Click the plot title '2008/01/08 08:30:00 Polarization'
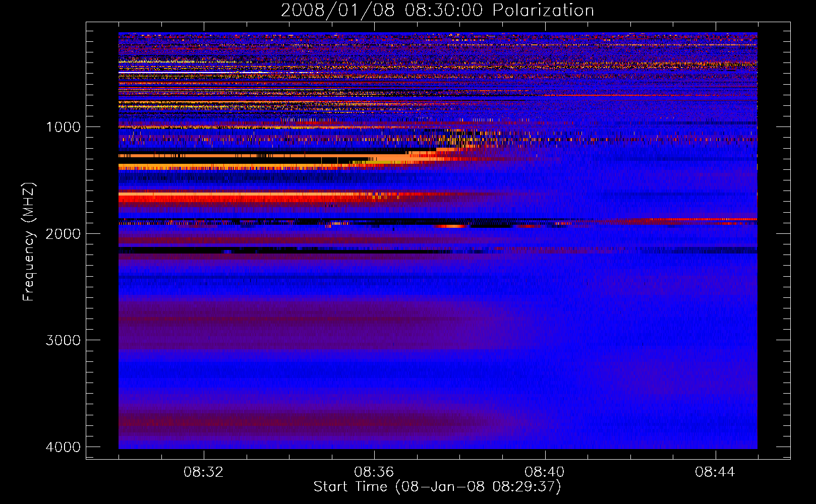Screen dimensions: 816x504 pyautogui.click(x=437, y=10)
